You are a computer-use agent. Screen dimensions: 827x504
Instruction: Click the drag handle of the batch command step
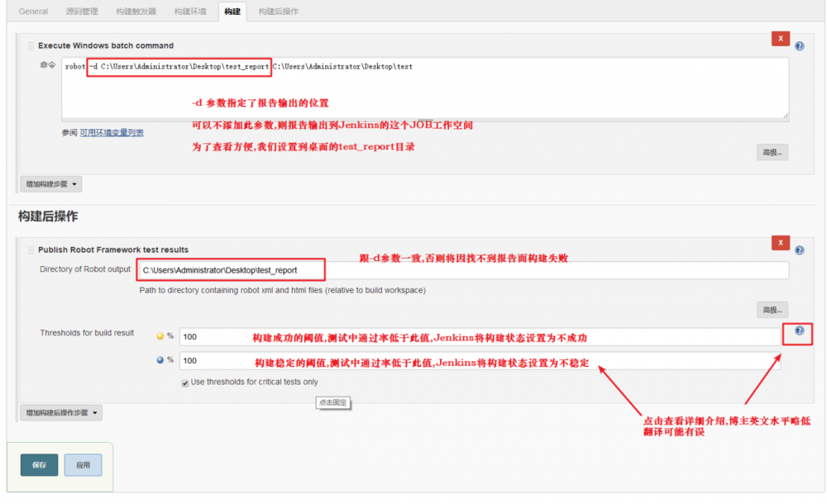tap(30, 45)
